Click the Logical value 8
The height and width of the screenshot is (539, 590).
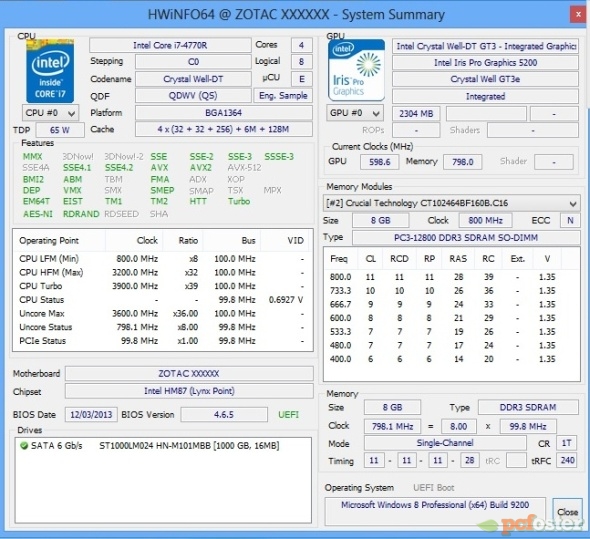click(301, 62)
